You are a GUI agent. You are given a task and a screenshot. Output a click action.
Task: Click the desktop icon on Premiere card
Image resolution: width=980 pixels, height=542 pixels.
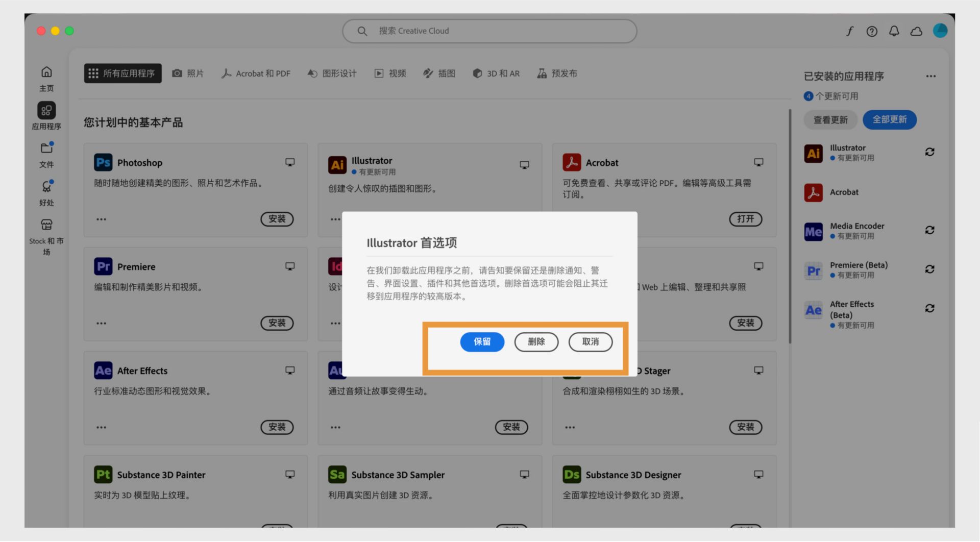pyautogui.click(x=290, y=266)
